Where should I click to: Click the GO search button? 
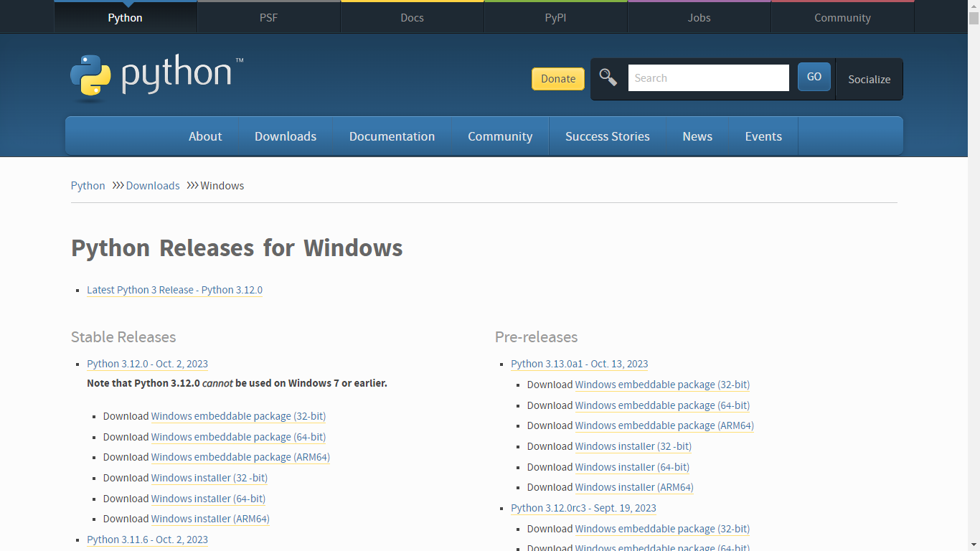tap(814, 77)
